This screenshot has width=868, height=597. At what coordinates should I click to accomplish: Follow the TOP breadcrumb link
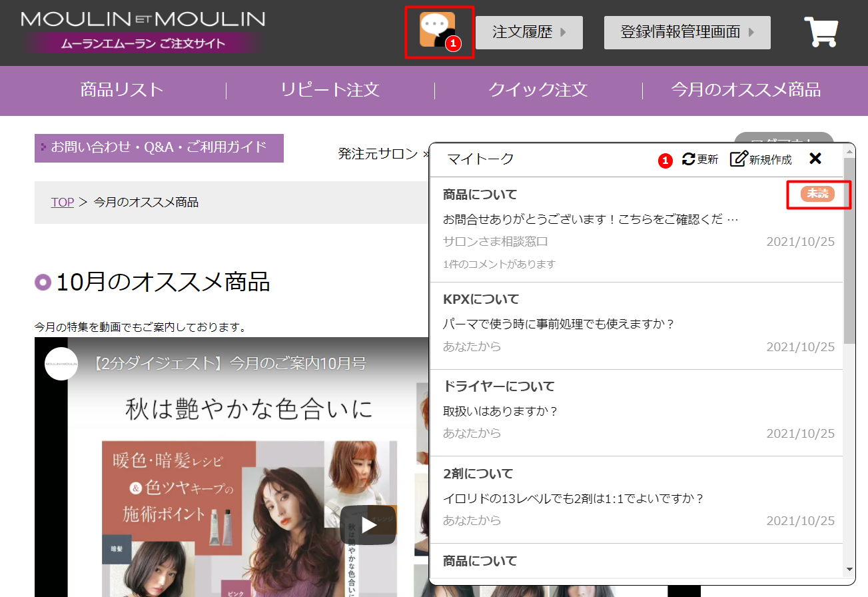tap(63, 202)
